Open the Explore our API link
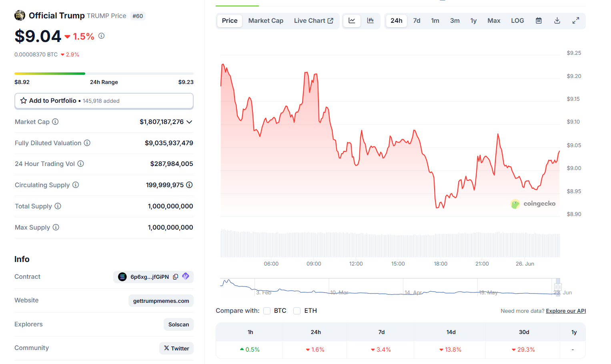The width and height of the screenshot is (611, 364). coord(565,311)
